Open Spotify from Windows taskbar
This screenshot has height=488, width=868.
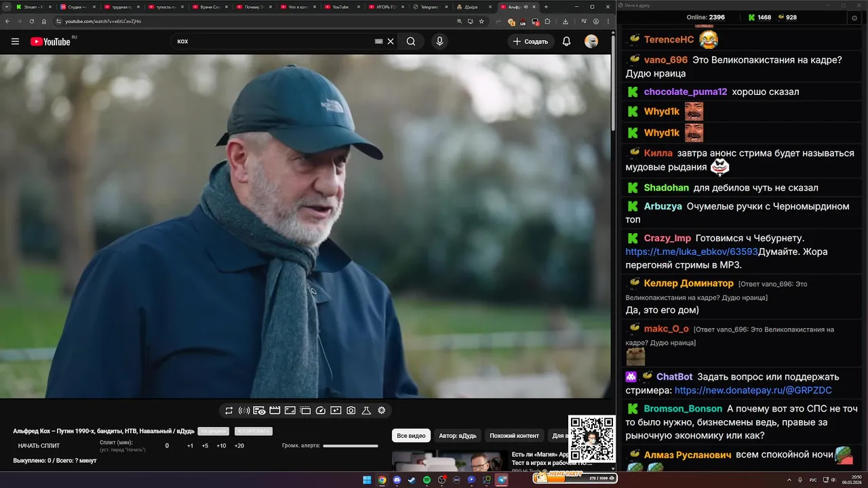tap(427, 480)
